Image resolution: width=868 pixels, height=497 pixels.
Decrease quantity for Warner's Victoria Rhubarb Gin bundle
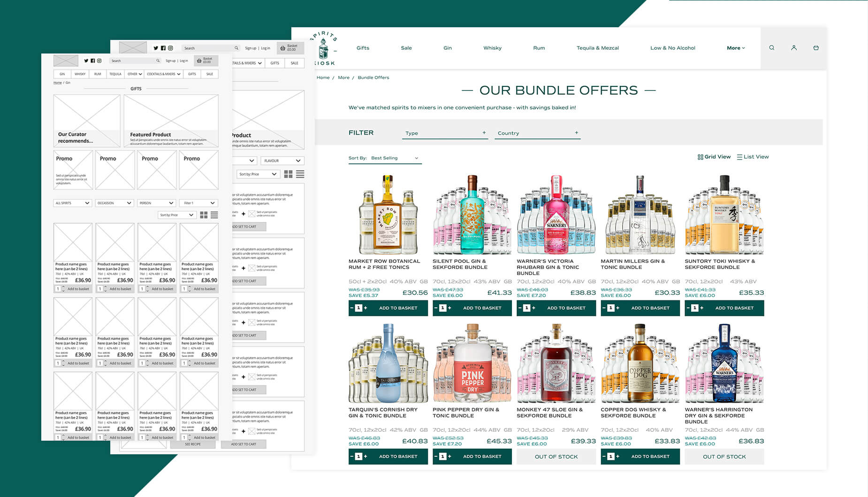coord(520,308)
